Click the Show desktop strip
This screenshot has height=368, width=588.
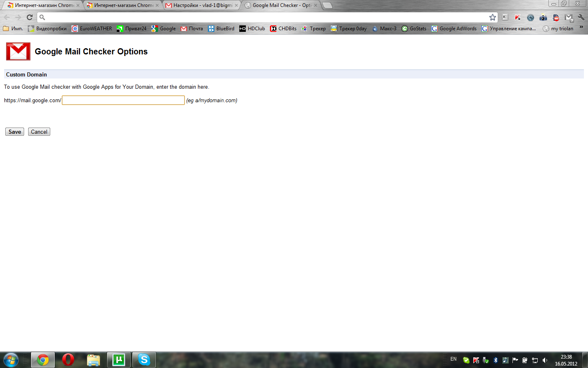(585, 360)
